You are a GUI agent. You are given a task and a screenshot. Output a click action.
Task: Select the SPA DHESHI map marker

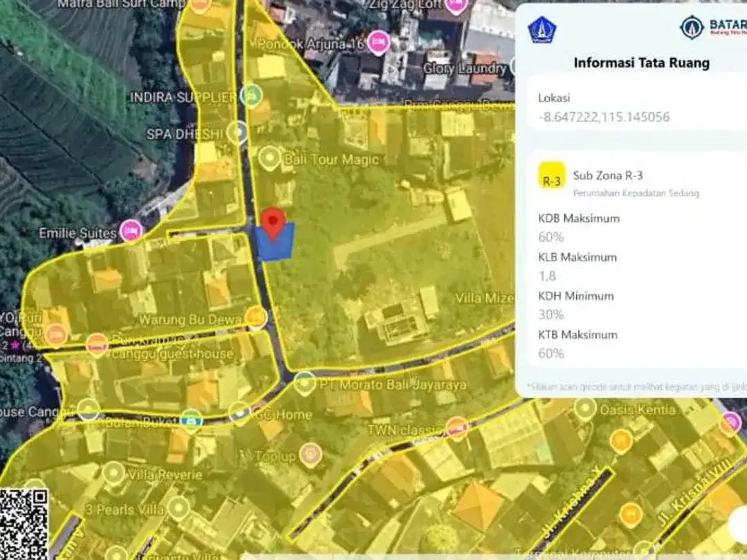click(237, 132)
